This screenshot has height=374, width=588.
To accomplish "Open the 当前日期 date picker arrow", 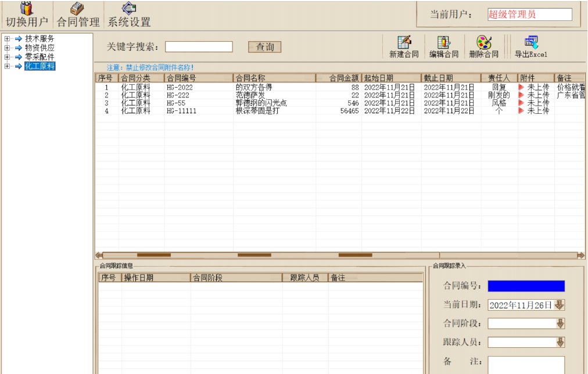I will coord(560,305).
